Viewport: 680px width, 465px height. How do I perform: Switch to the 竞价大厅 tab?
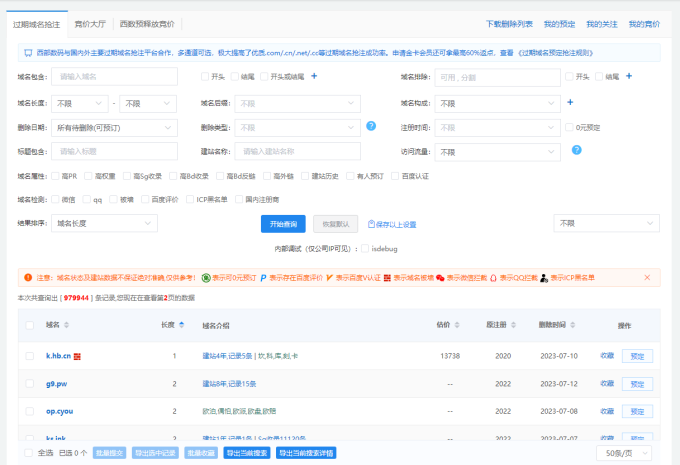(90, 24)
